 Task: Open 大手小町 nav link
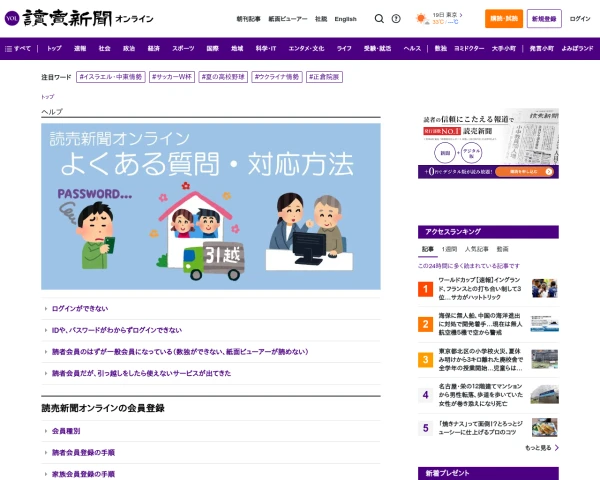[x=504, y=48]
